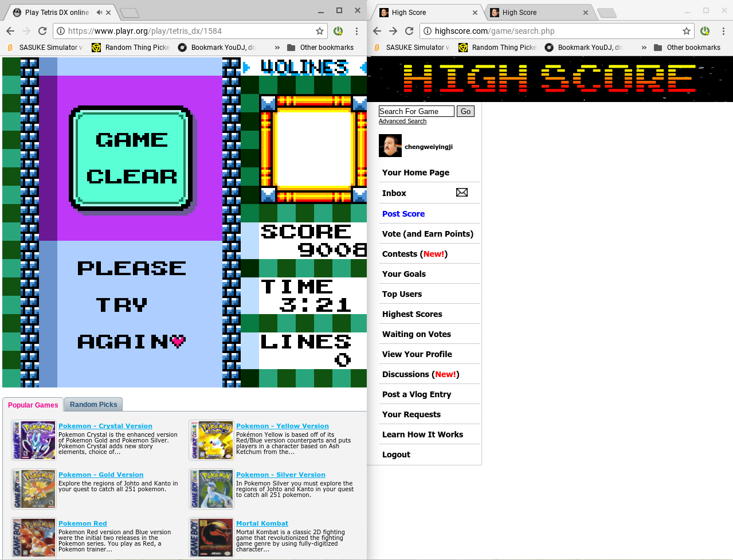Switch to the Random Picks tab
733x560 pixels.
click(93, 405)
